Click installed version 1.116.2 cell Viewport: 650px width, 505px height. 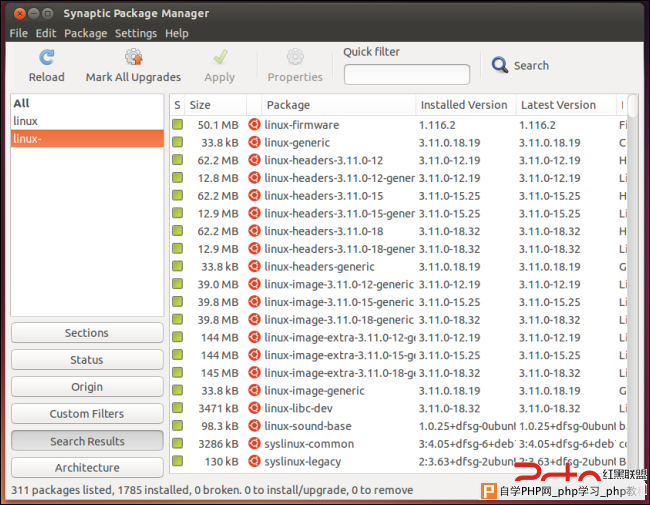437,125
